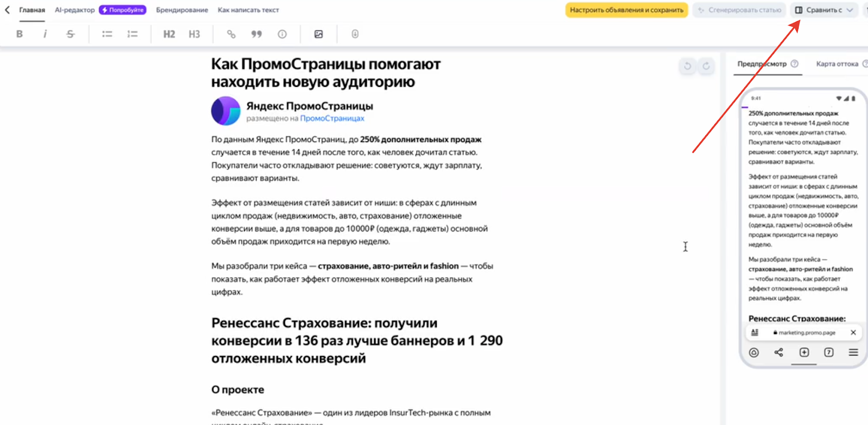
Task: Insert an image into the article
Action: pyautogui.click(x=318, y=34)
